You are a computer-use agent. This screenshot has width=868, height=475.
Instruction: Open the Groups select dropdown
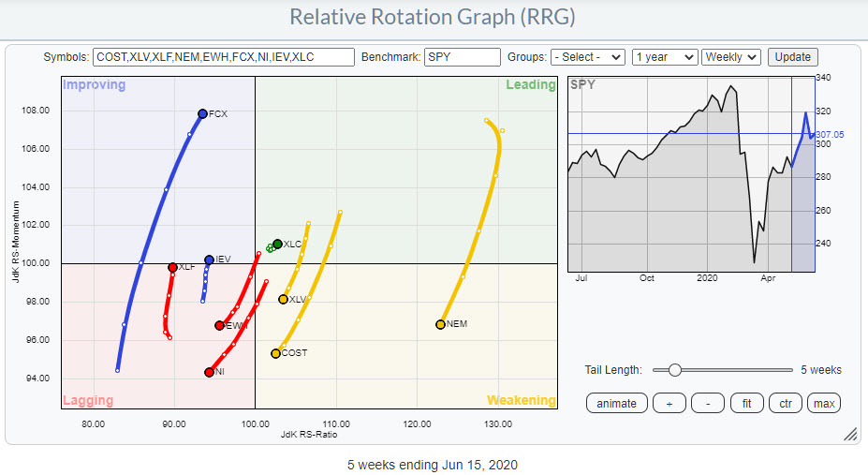[x=587, y=57]
